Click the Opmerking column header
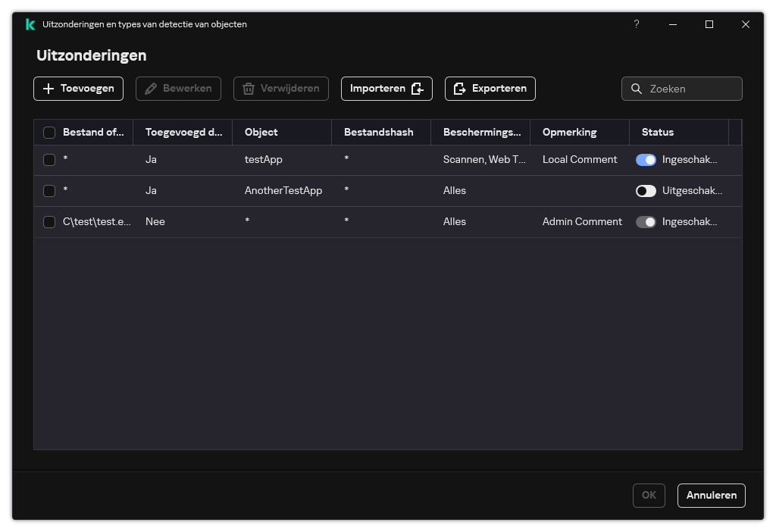Image resolution: width=776 pixels, height=532 pixels. point(570,132)
